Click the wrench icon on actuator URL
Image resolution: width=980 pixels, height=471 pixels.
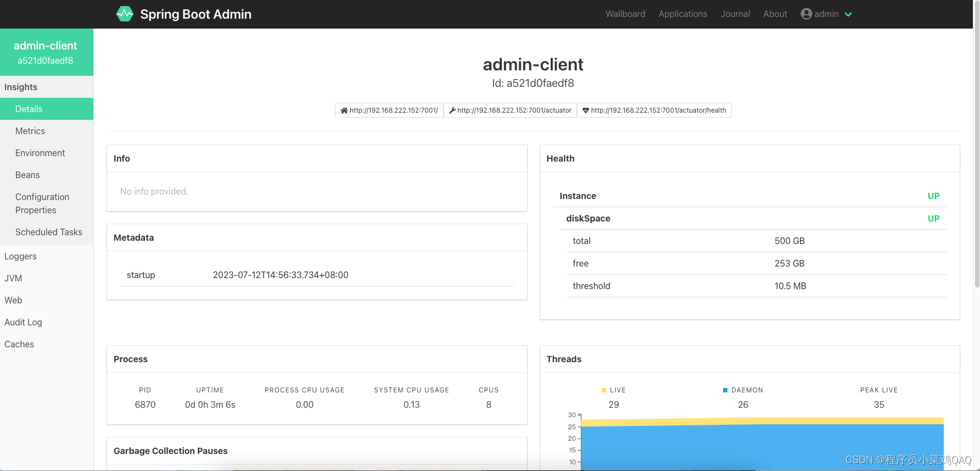[452, 110]
